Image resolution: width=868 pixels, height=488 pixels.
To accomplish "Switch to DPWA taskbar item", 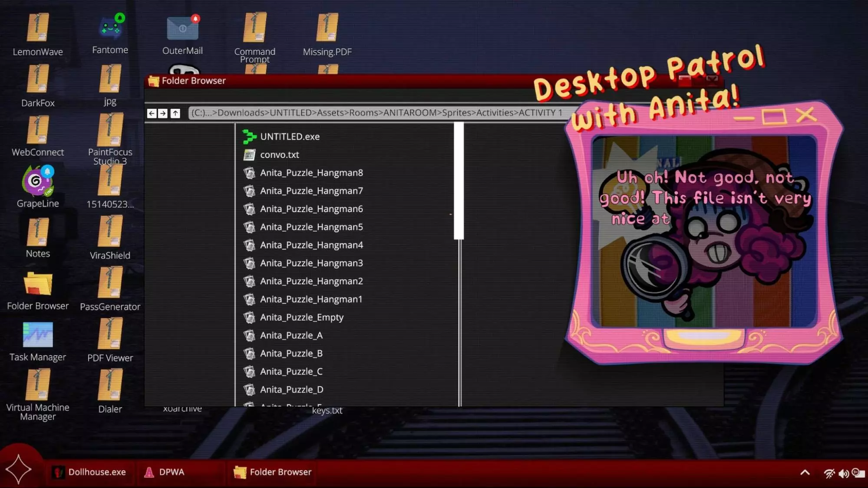I will pyautogui.click(x=165, y=472).
